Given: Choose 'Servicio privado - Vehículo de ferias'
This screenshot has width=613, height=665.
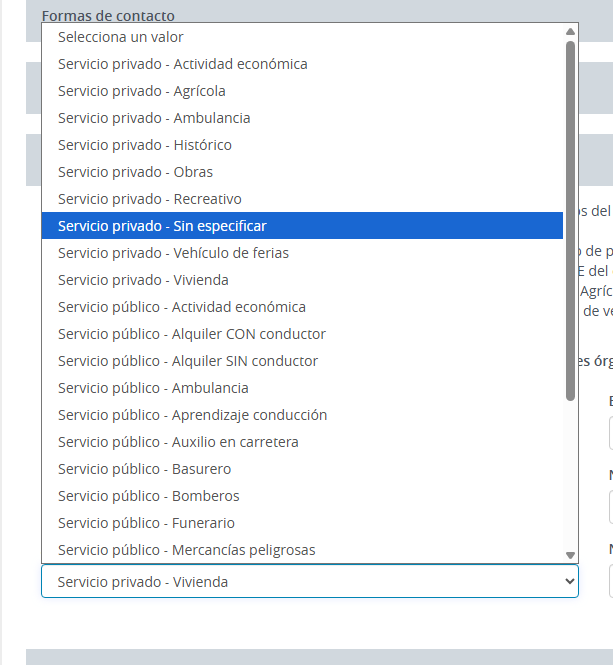Looking at the screenshot, I should 173,253.
